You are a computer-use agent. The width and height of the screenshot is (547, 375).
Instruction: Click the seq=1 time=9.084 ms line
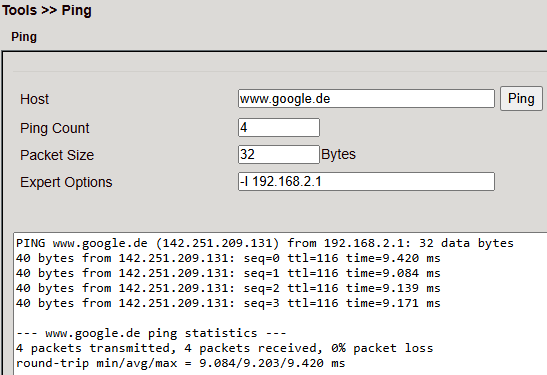point(228,273)
